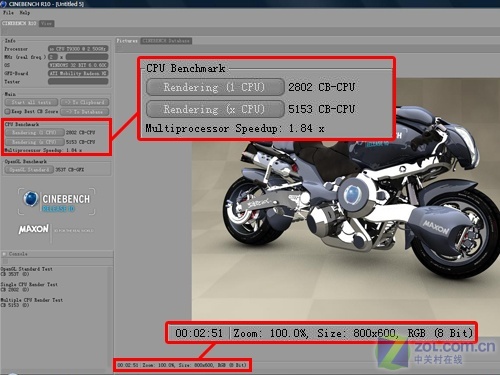Click the MHz real frequency field
The width and height of the screenshot is (500, 375).
pyautogui.click(x=87, y=57)
